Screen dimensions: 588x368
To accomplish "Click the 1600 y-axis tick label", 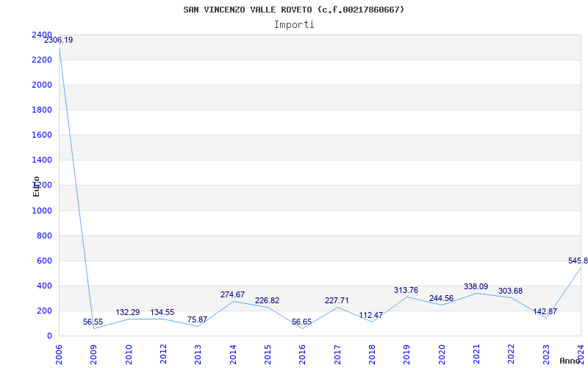I will coord(42,135).
